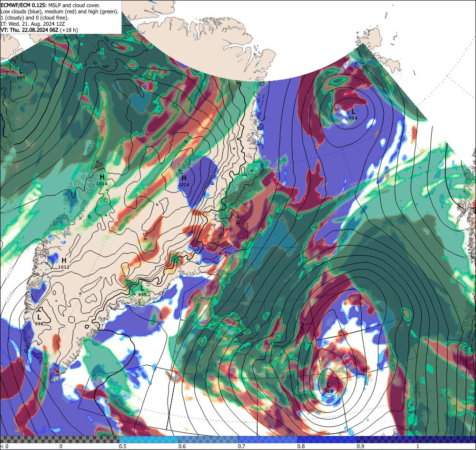Click the '1004' isobar label
Screen dimensions: 476x450
point(10,162)
